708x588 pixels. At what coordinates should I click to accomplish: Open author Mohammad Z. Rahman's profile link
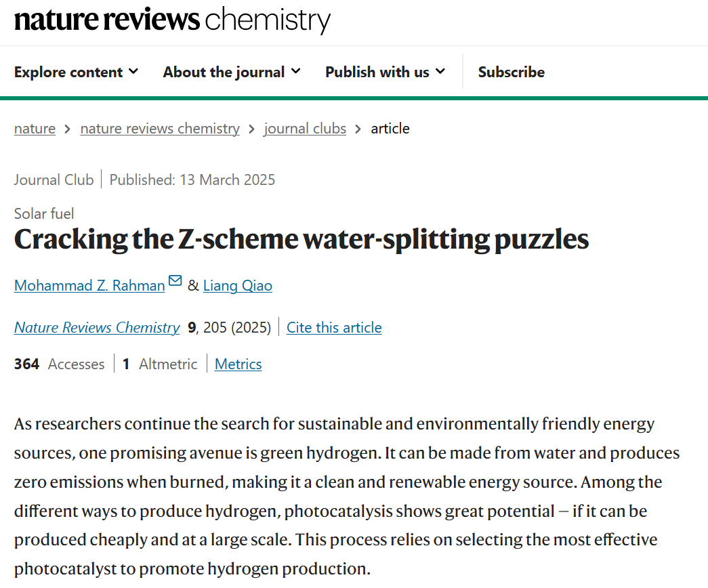pos(89,286)
